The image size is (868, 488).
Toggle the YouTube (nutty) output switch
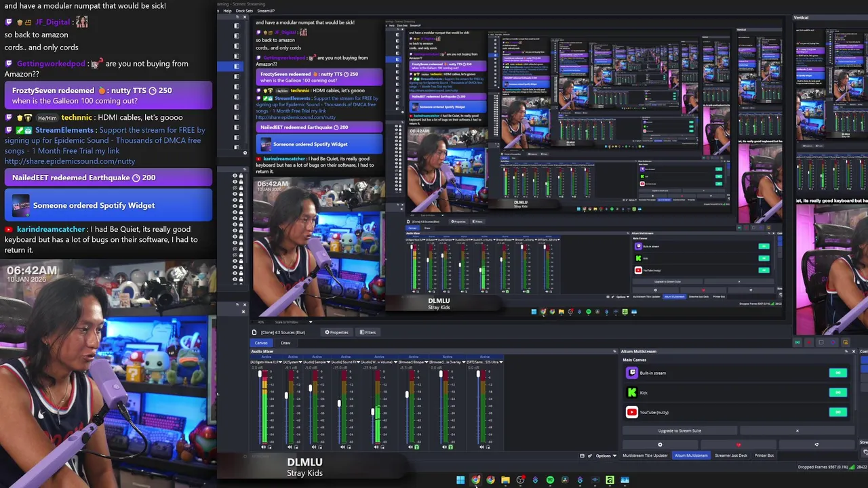pyautogui.click(x=838, y=412)
